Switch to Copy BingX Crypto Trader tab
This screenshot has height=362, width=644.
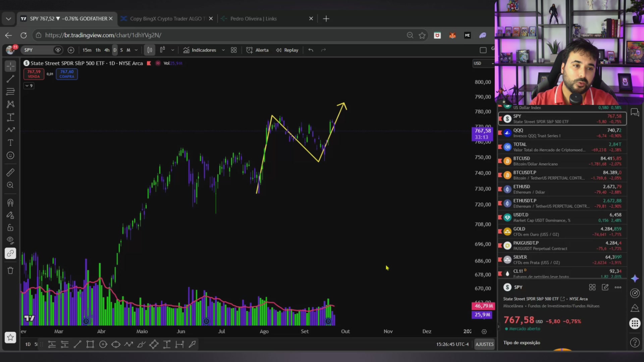click(167, 19)
